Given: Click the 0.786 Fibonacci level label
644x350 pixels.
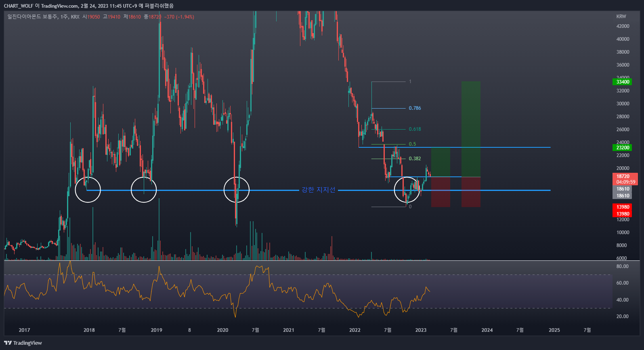Looking at the screenshot, I should [x=415, y=108].
